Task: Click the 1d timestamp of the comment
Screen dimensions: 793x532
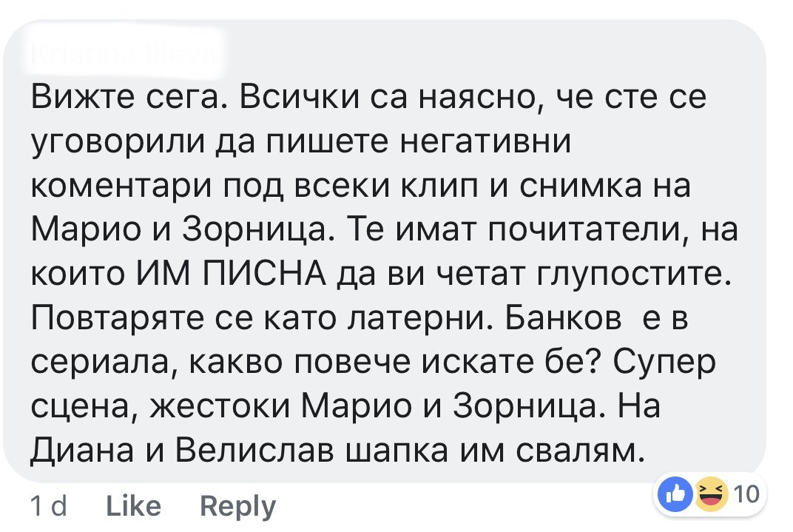Action: pos(50,506)
